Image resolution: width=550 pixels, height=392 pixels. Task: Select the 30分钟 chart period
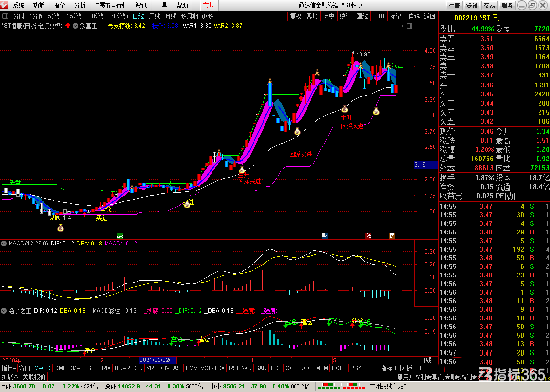coord(97,16)
